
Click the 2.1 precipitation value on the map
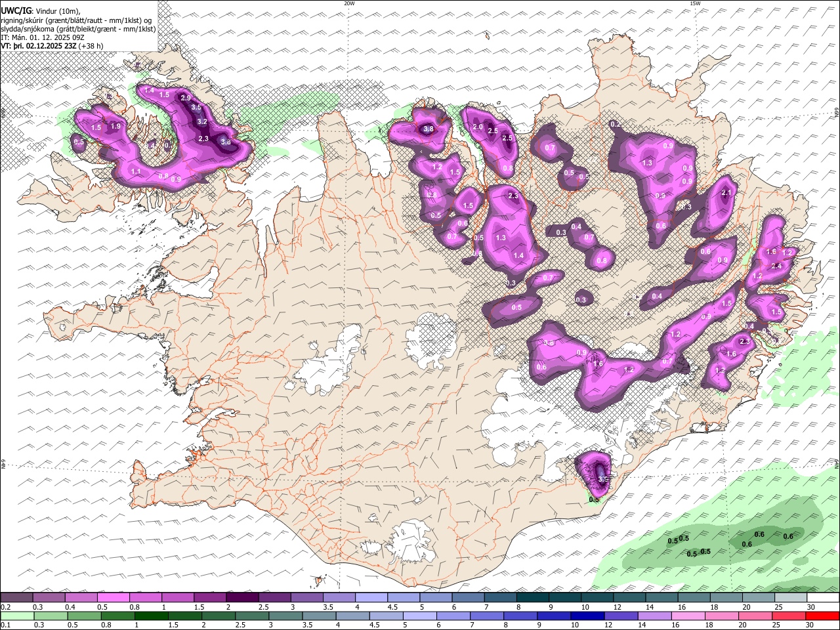[x=726, y=193]
